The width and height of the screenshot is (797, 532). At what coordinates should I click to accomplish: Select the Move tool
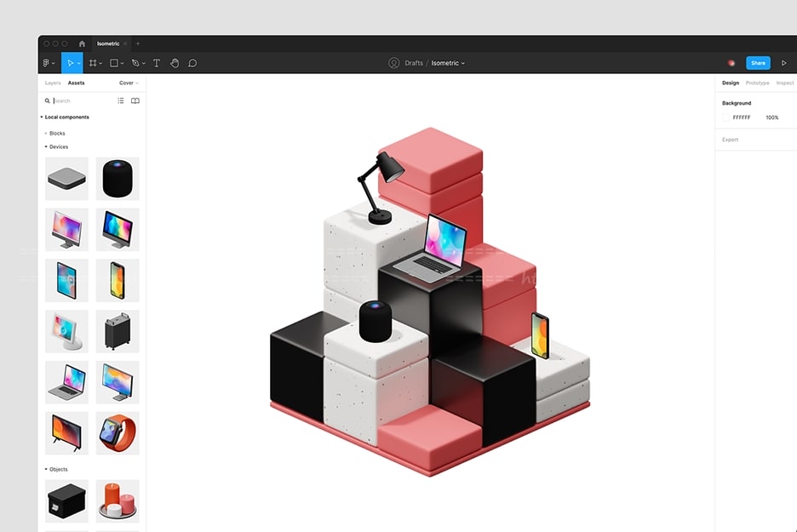[x=70, y=63]
